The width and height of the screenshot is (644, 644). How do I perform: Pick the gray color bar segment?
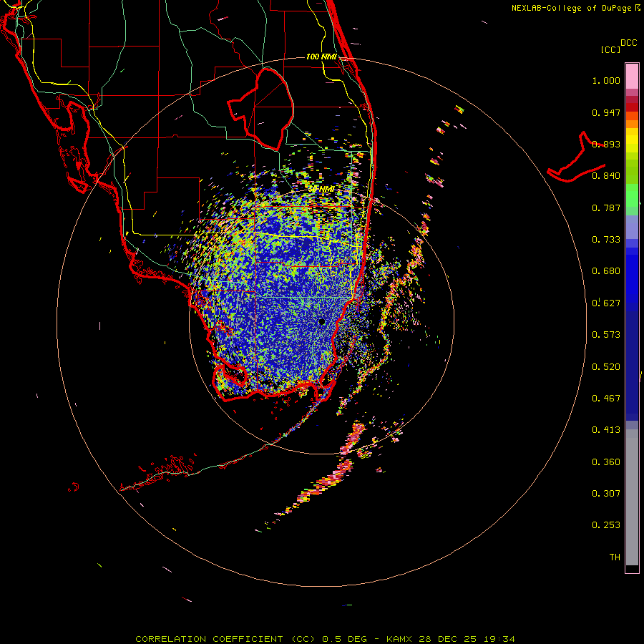(x=632, y=497)
